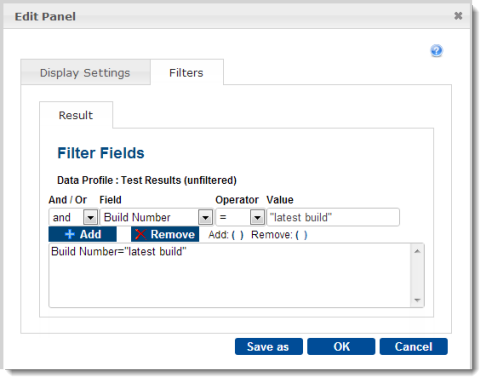Add a closing parenthesis link

pos(242,235)
